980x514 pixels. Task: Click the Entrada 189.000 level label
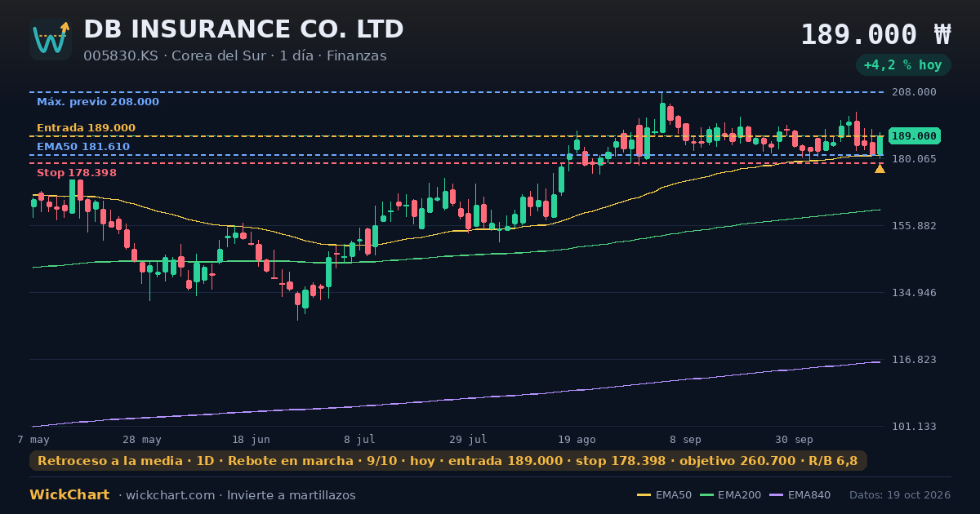86,128
